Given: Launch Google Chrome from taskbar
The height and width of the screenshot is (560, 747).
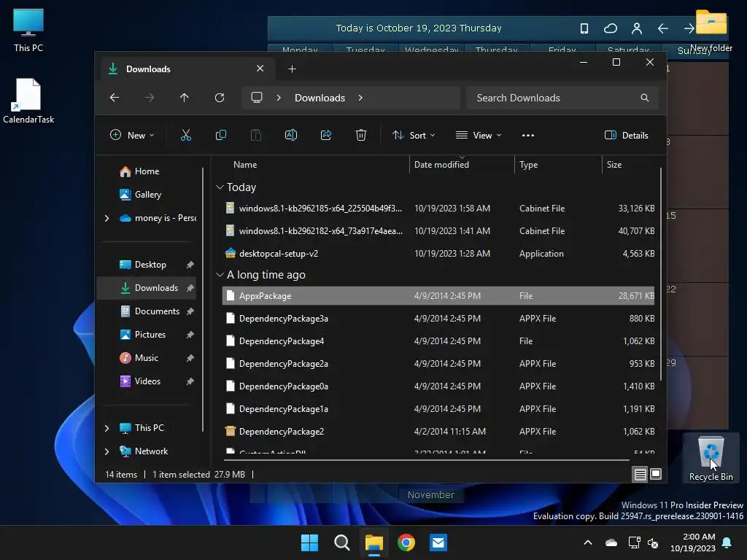Looking at the screenshot, I should [406, 542].
